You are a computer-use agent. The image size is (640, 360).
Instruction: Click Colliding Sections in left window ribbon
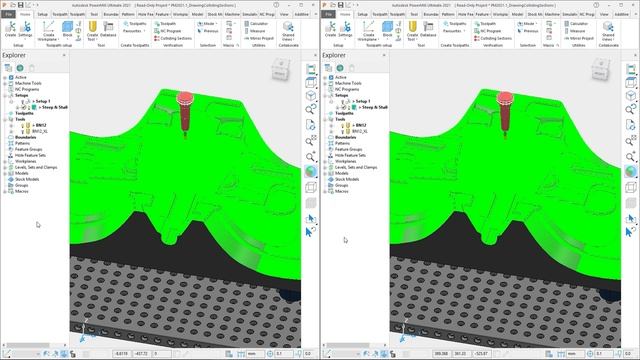(173, 38)
